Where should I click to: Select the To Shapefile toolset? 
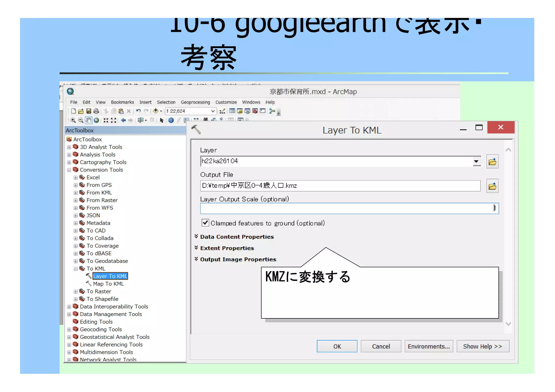pos(102,299)
